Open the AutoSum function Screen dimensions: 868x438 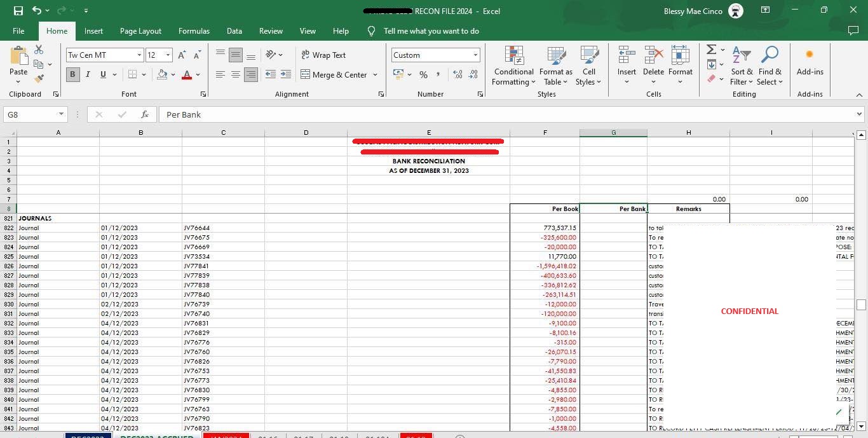pyautogui.click(x=712, y=50)
